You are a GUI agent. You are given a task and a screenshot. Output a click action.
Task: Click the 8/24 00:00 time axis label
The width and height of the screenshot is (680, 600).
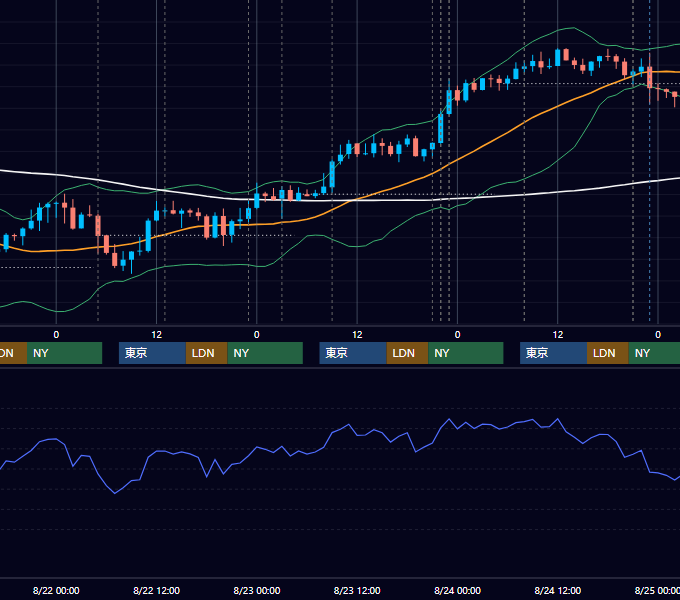pyautogui.click(x=457, y=590)
